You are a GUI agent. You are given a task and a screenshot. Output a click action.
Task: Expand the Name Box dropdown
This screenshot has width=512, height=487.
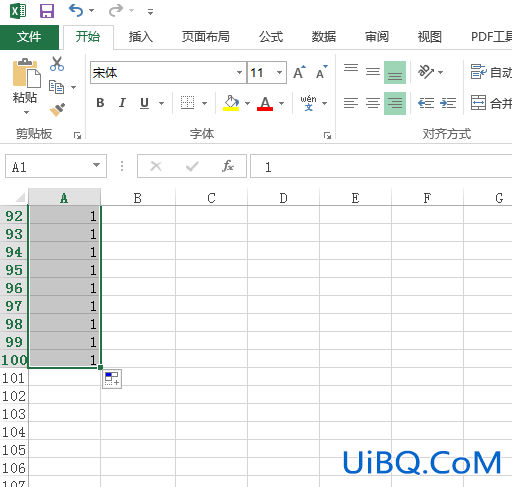[x=96, y=166]
